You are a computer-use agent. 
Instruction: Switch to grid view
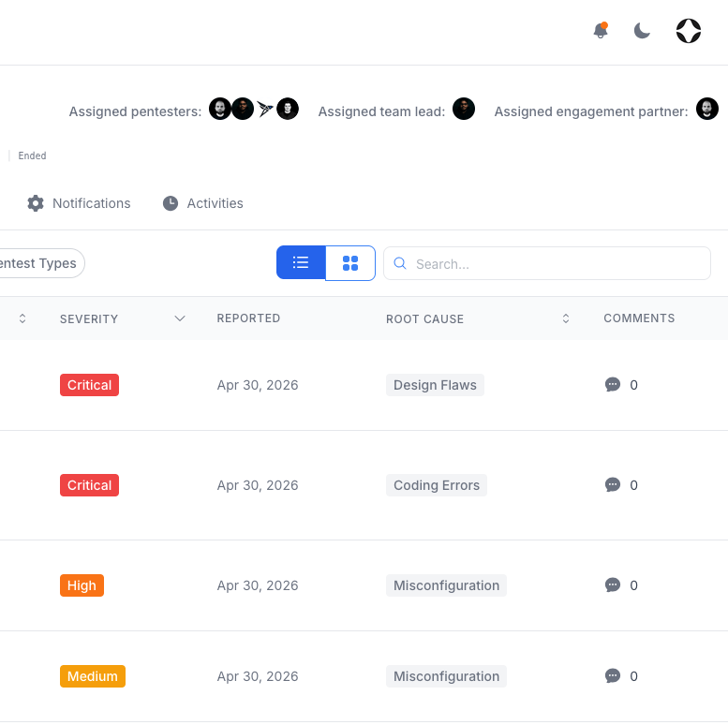(350, 262)
